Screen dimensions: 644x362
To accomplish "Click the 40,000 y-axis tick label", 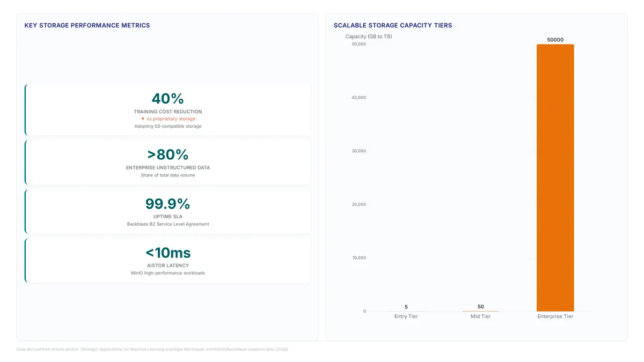I will (x=359, y=98).
